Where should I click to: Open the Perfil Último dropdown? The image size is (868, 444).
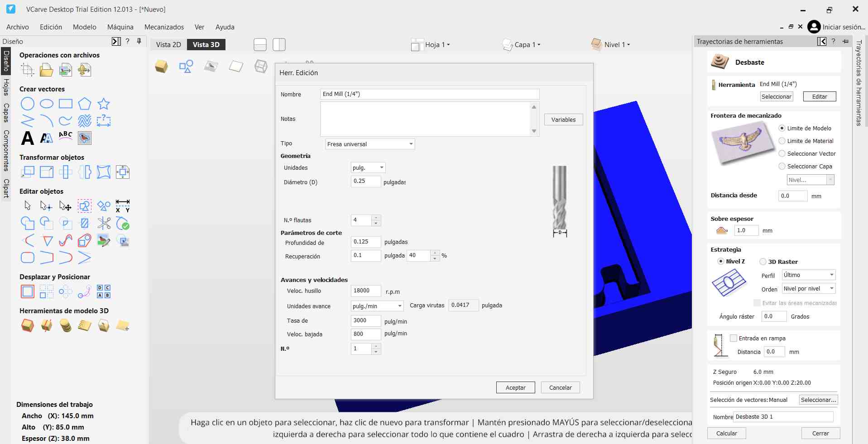(x=809, y=275)
